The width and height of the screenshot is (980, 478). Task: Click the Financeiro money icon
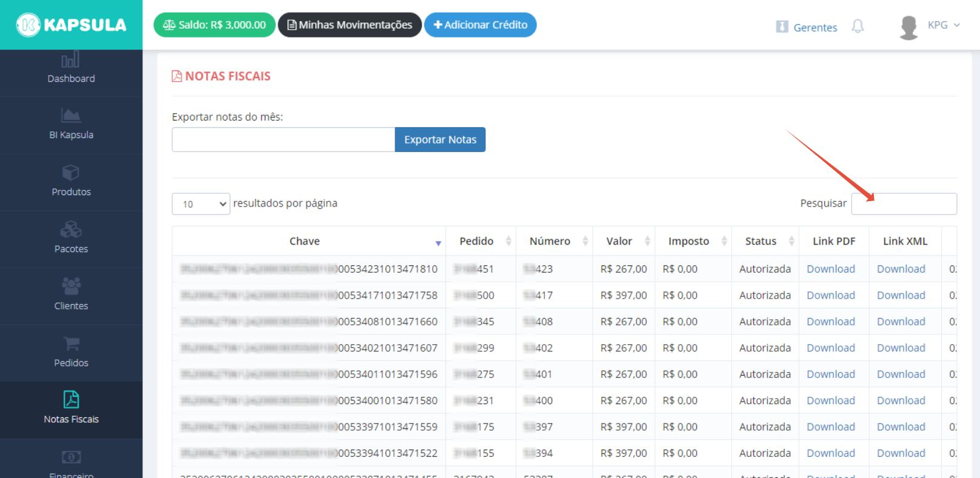click(71, 457)
